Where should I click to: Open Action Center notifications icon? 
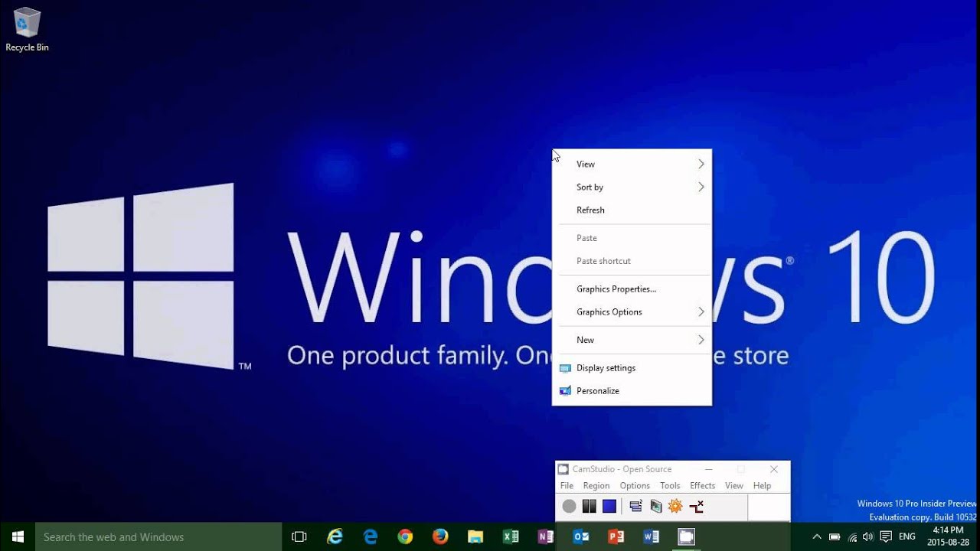pyautogui.click(x=886, y=536)
